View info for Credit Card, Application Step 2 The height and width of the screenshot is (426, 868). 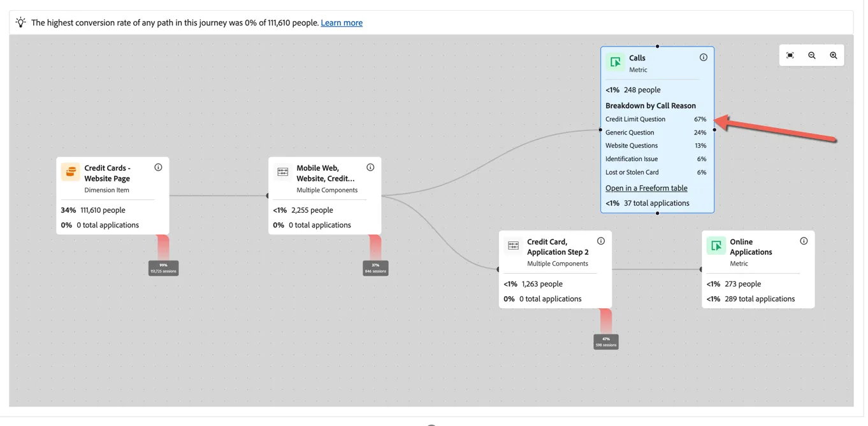[601, 241]
